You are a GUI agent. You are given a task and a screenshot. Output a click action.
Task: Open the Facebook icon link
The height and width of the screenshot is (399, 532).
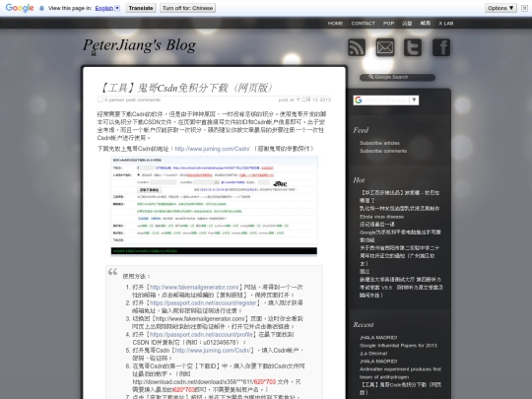[x=441, y=47]
